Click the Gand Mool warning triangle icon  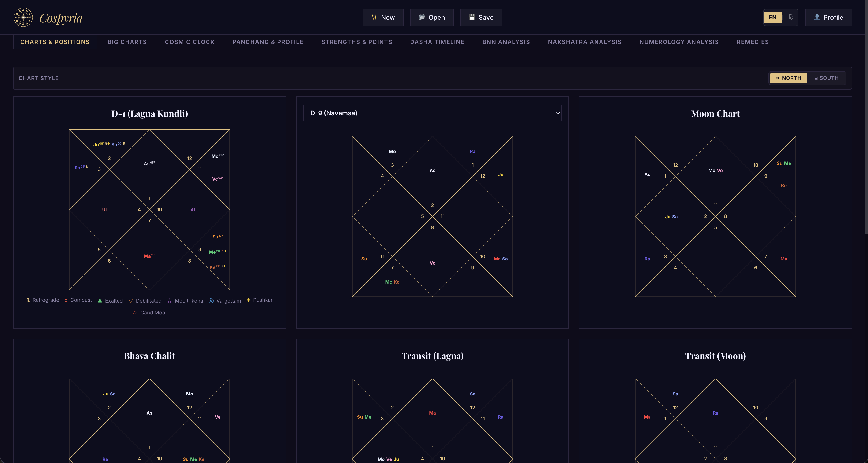(x=135, y=313)
